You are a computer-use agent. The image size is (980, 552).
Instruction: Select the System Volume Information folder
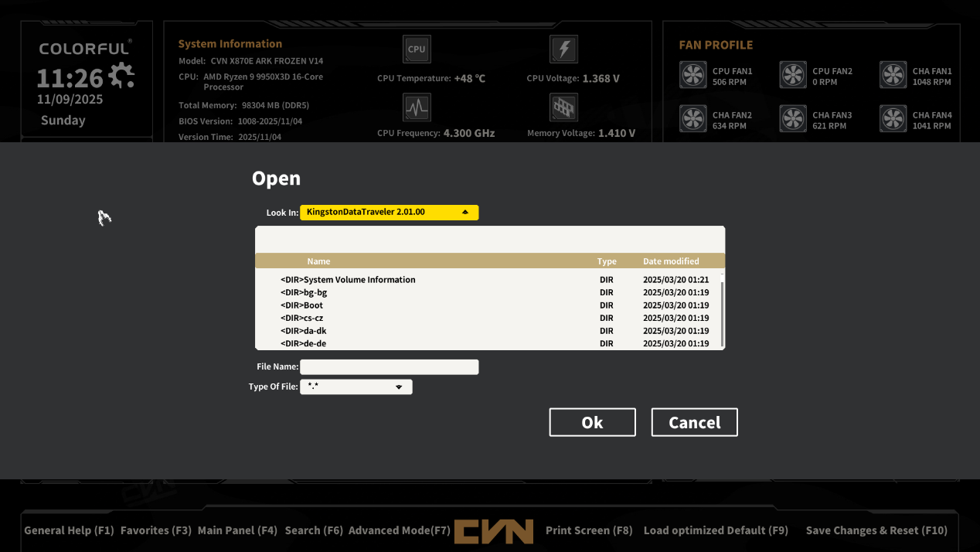359,280
